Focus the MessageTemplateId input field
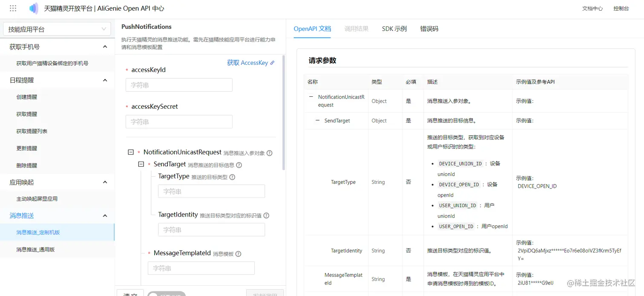 point(201,268)
